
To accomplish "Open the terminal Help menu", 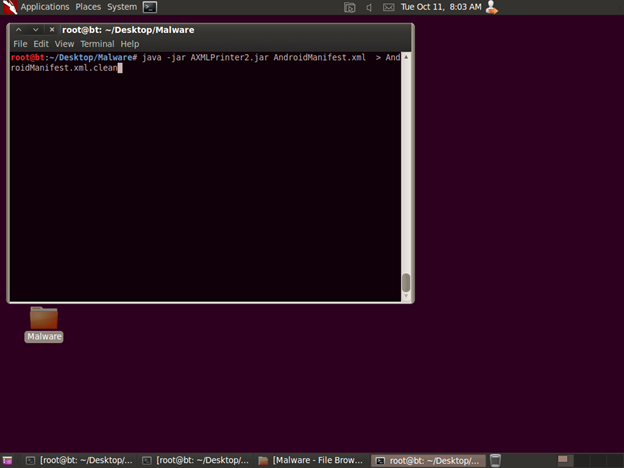I will 130,44.
